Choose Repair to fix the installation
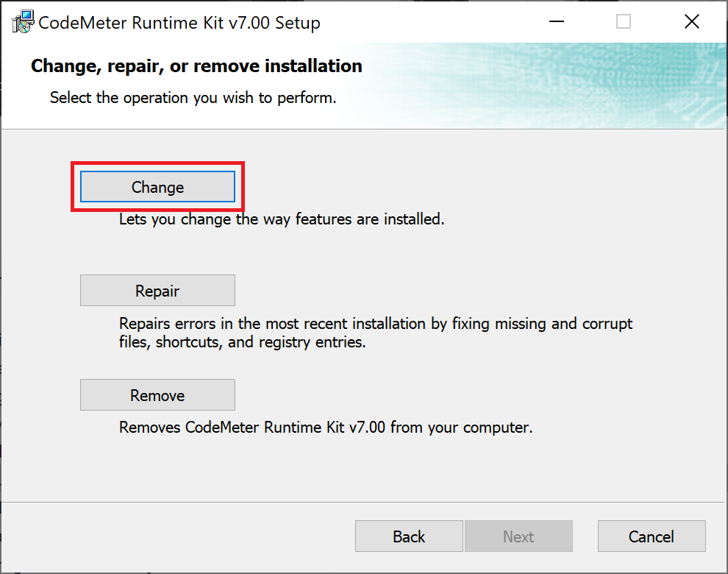Viewport: 728px width, 574px height. coord(157,291)
